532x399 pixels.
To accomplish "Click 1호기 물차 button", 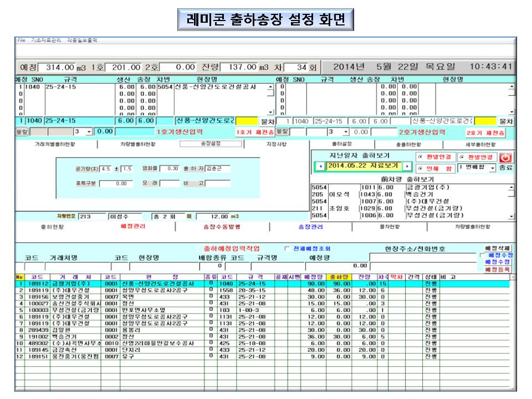I will 267,121.
